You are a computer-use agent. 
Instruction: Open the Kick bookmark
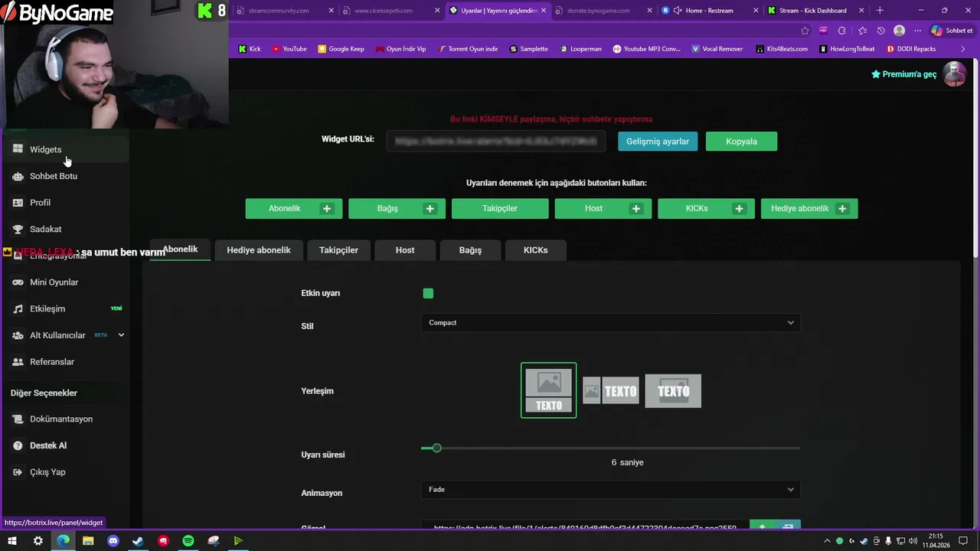coord(250,49)
